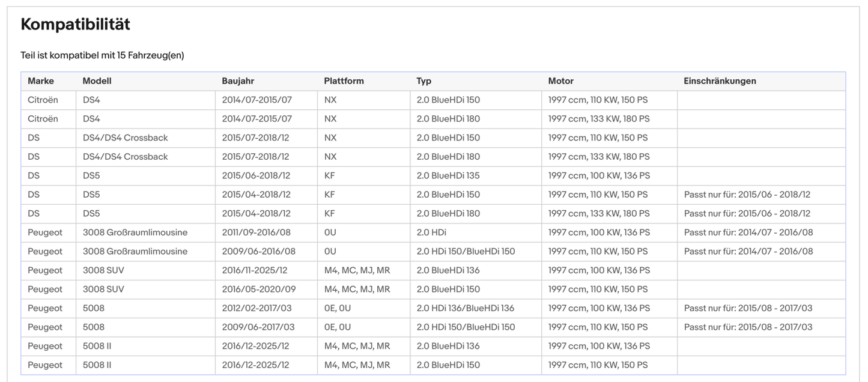Click the Plattform column header
The image size is (868, 382).
coord(344,81)
